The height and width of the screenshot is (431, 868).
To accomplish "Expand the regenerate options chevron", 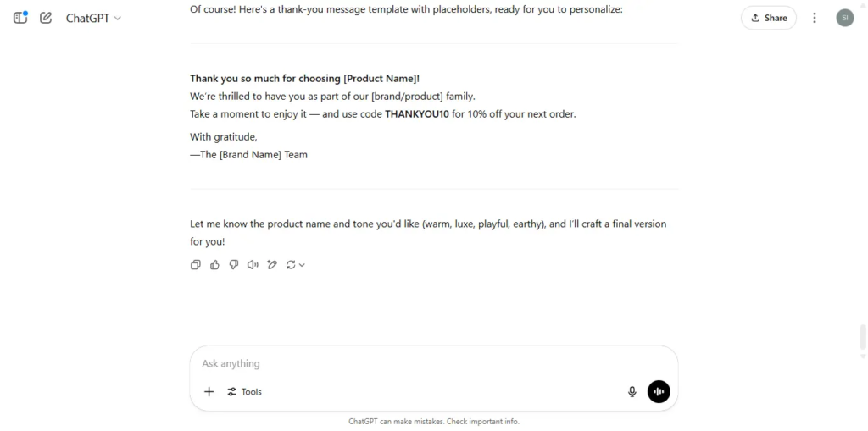I will pos(302,265).
